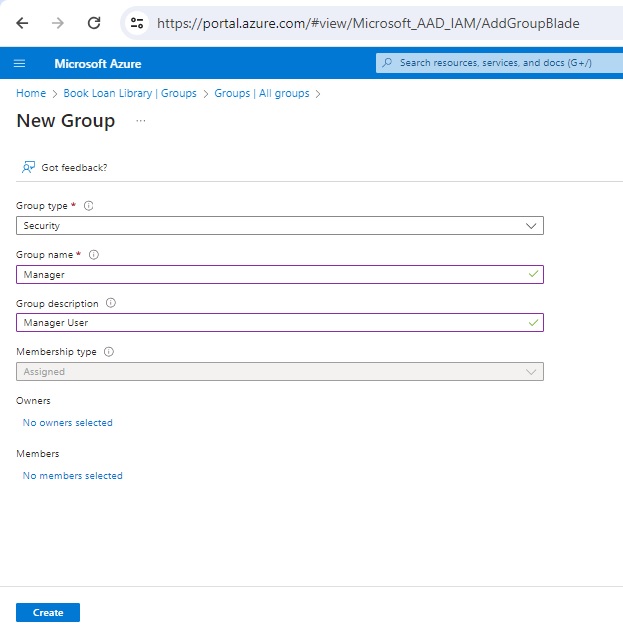Go back with the browser back arrow
623x631 pixels.
pyautogui.click(x=22, y=23)
